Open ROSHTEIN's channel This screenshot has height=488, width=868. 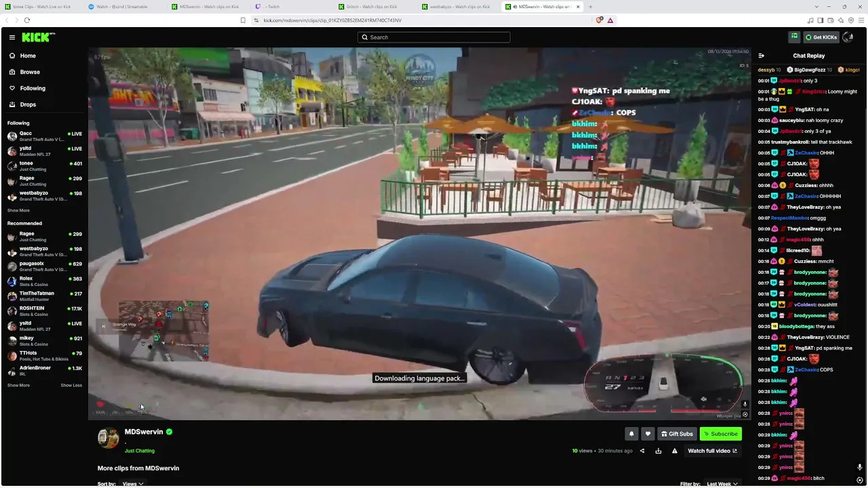tap(45, 311)
